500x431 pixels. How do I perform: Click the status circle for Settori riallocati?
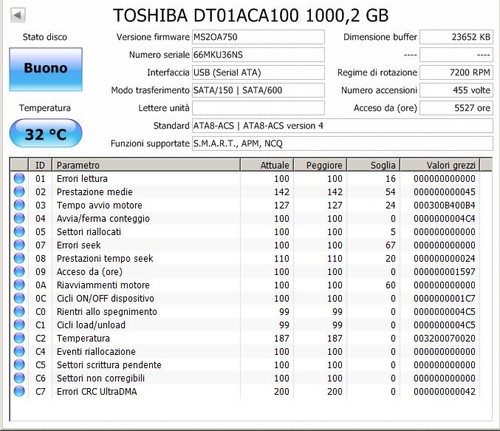(x=19, y=232)
